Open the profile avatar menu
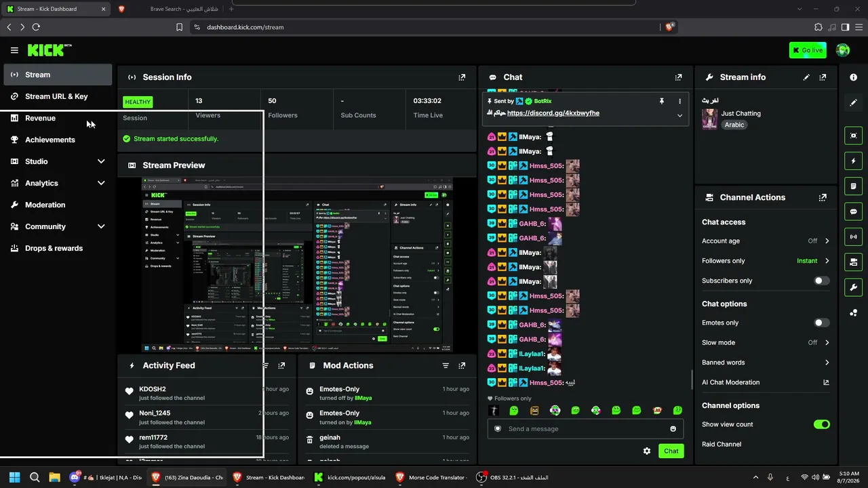868x488 pixels. [x=843, y=50]
